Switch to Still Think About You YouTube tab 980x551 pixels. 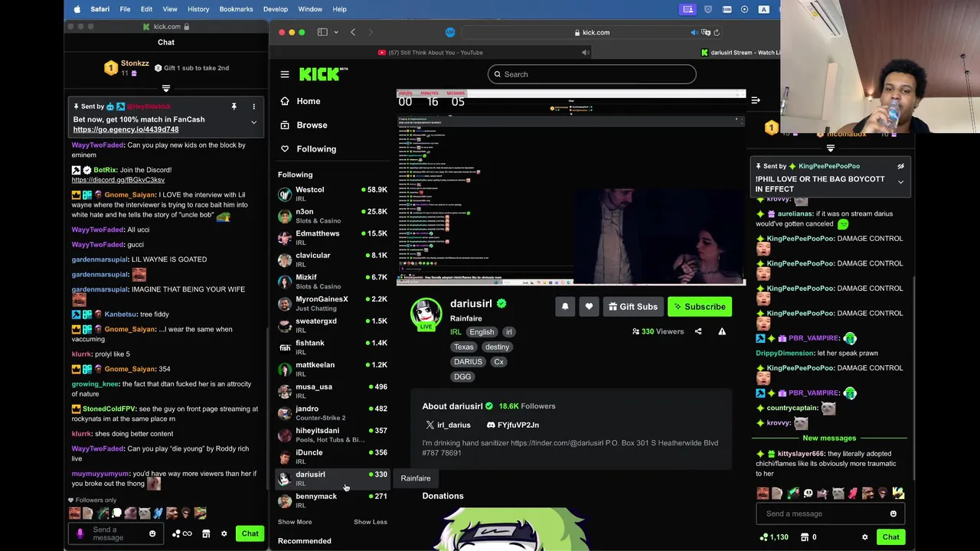[430, 52]
